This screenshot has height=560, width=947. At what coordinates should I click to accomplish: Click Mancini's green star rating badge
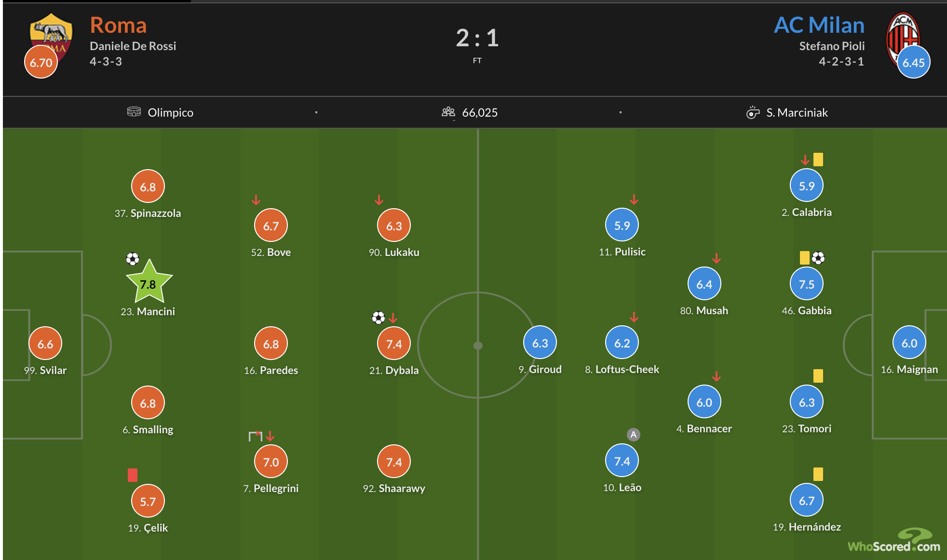(x=149, y=283)
